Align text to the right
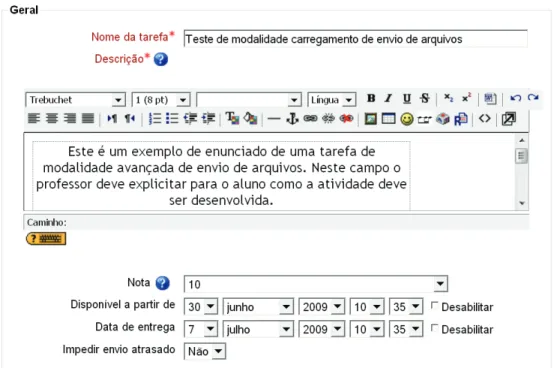 [70, 119]
